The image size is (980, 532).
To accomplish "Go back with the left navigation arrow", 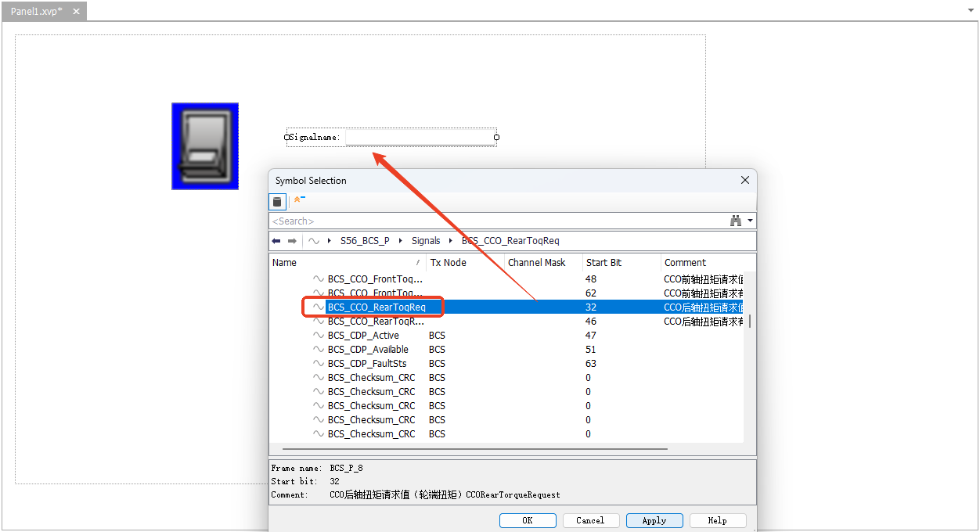I will click(x=276, y=241).
